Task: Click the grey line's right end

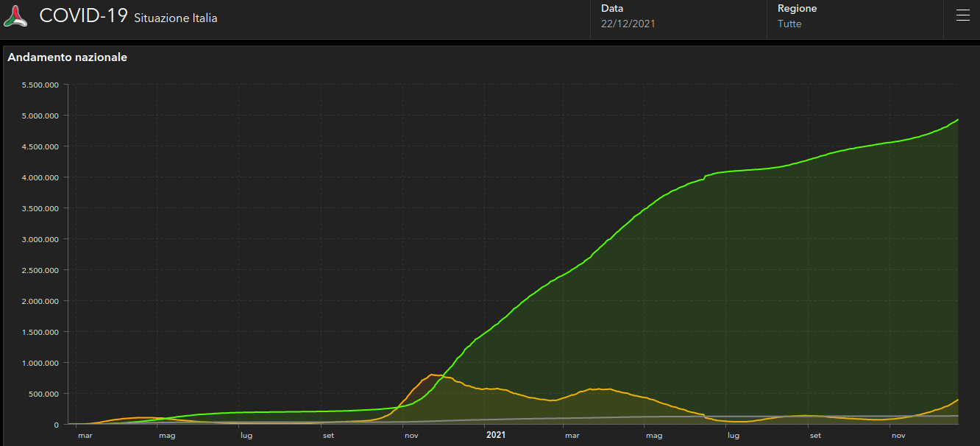Action: pos(958,416)
